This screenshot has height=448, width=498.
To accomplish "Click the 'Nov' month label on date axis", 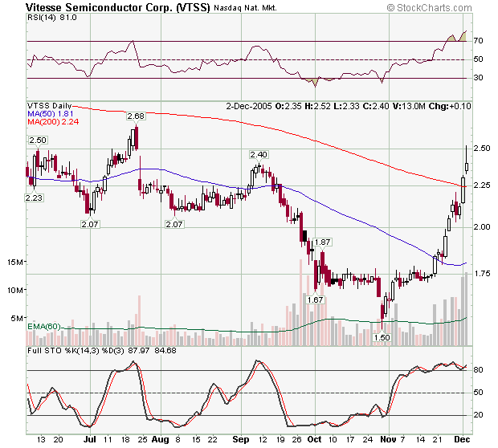I will [388, 439].
